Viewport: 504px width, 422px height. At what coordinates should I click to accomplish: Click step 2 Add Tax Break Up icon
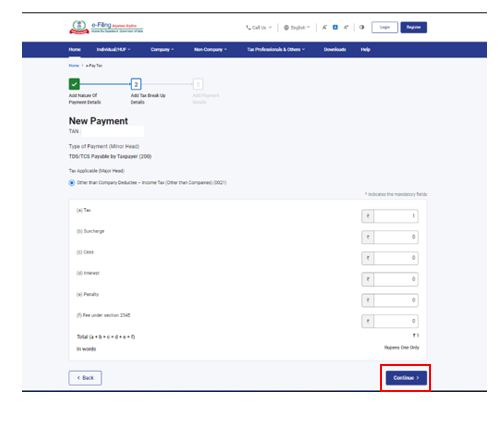(136, 84)
